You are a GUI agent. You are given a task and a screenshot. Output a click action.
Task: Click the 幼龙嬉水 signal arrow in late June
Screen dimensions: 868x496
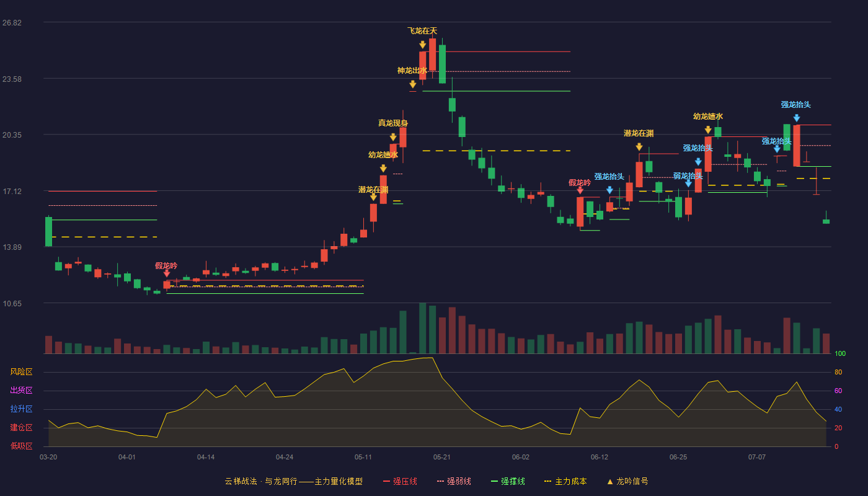708,130
